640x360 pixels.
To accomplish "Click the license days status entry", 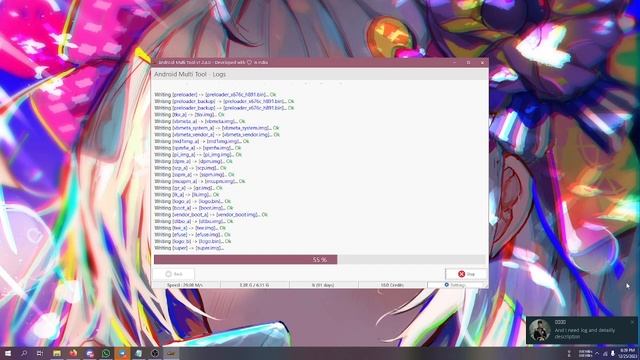I will 323,285.
